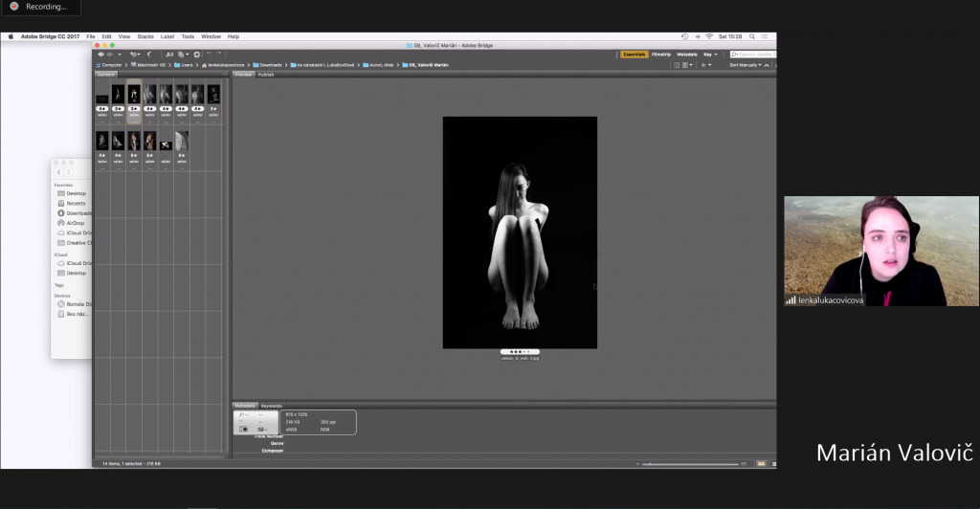Open the filter by rating star menu

pyautogui.click(x=706, y=65)
